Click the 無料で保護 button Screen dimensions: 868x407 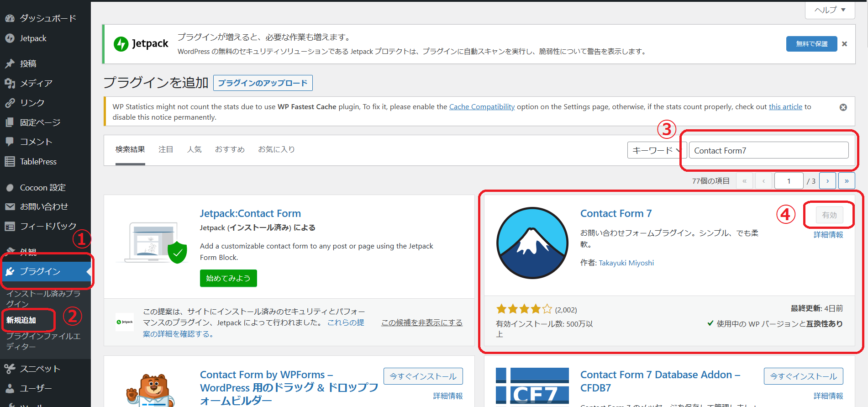point(811,44)
